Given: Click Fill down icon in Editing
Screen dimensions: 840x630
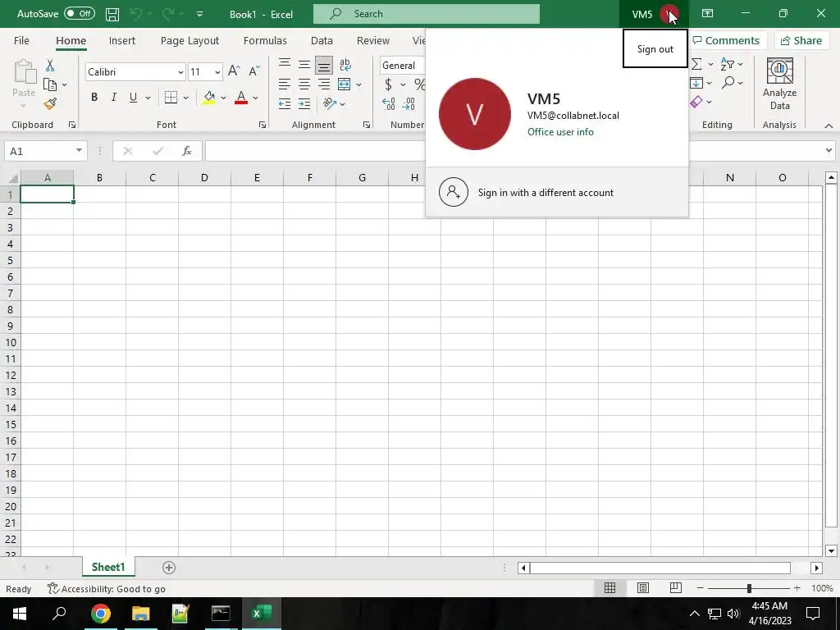Looking at the screenshot, I should tap(696, 83).
